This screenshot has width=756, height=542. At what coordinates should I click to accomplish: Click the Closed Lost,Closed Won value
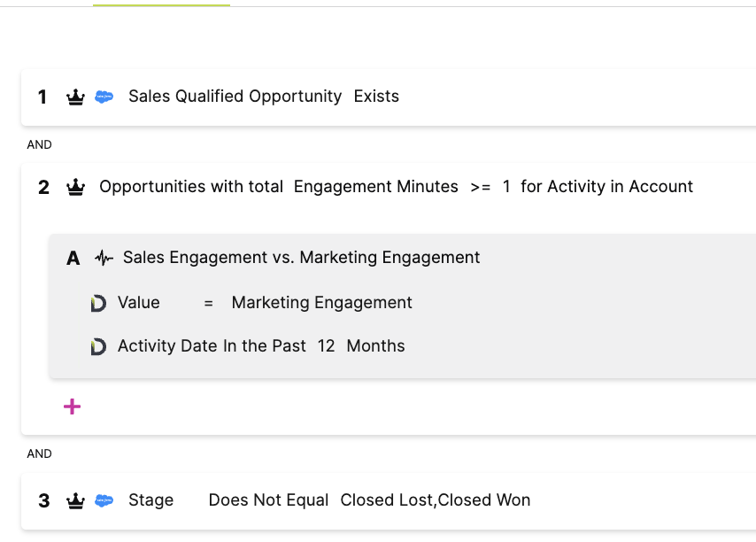coord(435,500)
